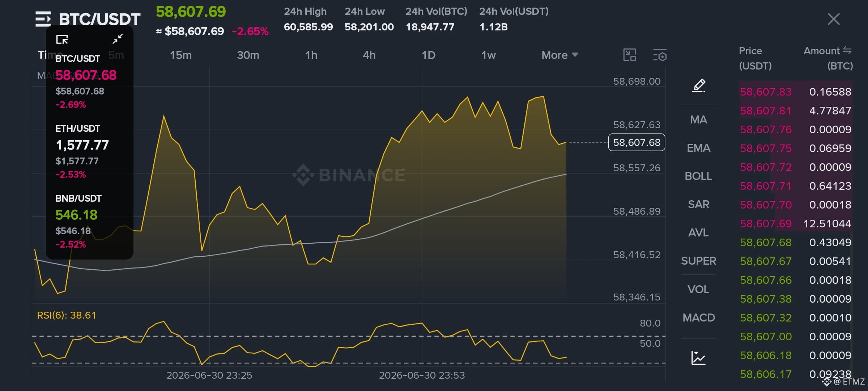Viewport: 868px width, 391px height.
Task: Toggle the MA indicator
Action: tap(699, 119)
